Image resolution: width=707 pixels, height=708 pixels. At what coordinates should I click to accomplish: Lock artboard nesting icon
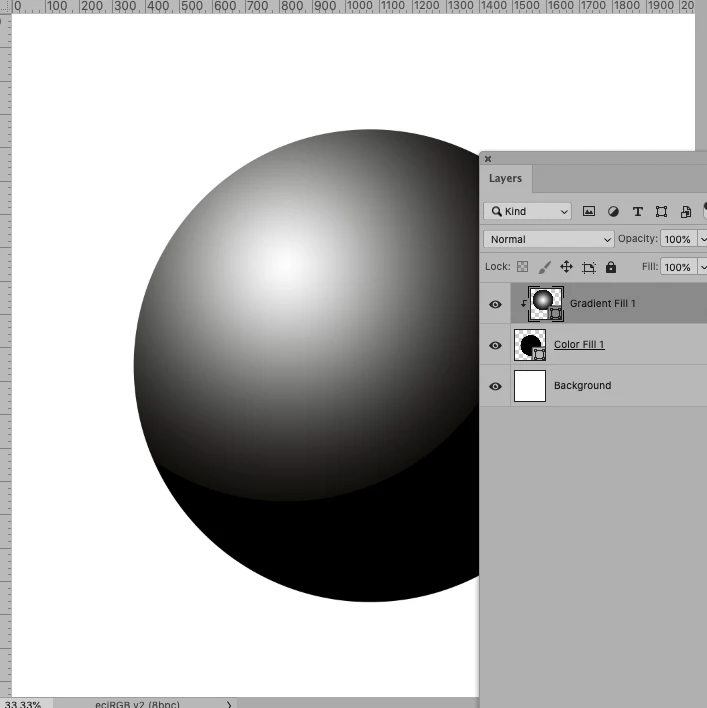pos(589,267)
